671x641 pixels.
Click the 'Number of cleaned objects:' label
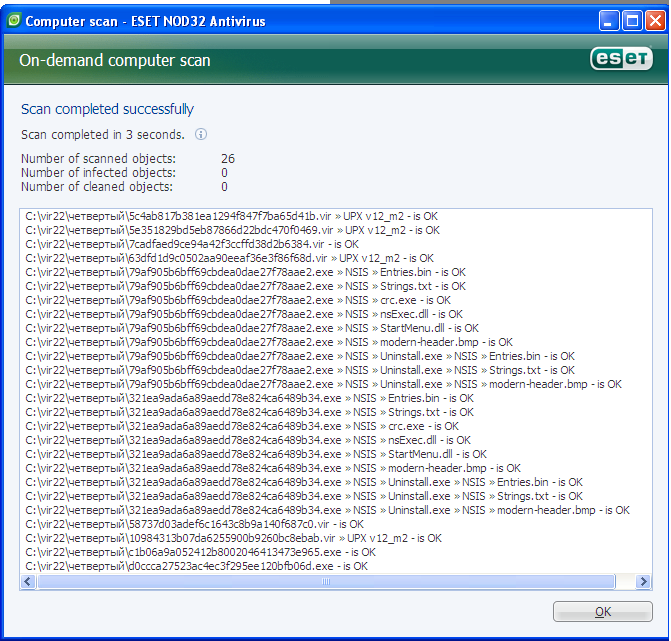(x=97, y=187)
